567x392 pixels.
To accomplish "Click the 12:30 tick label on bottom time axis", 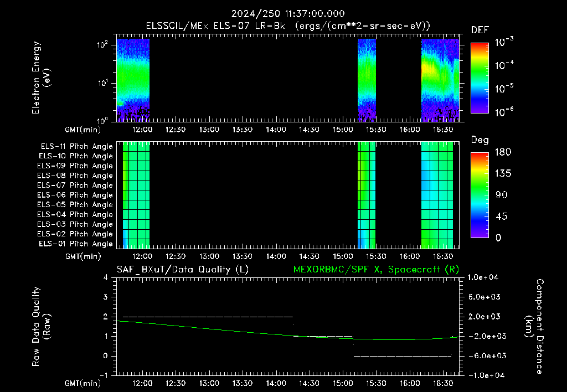I will (x=176, y=383).
